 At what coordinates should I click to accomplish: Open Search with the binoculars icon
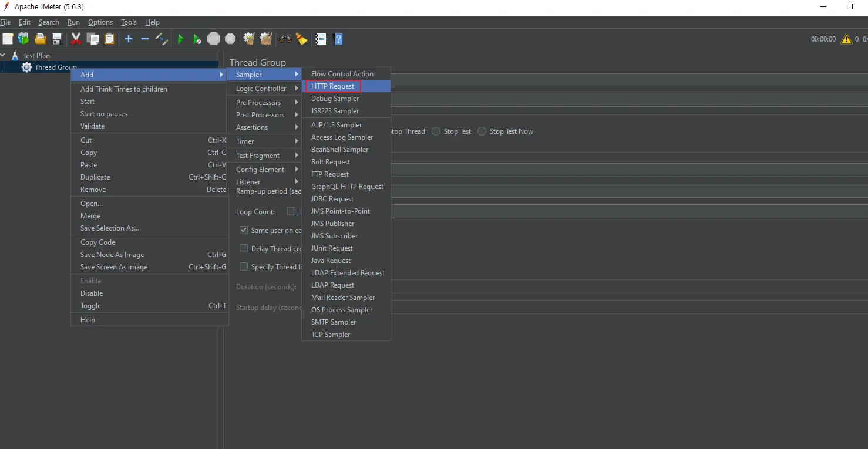285,39
